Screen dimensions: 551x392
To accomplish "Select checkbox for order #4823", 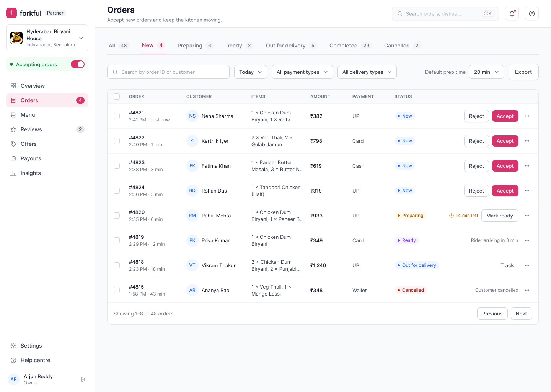I will pyautogui.click(x=117, y=166).
